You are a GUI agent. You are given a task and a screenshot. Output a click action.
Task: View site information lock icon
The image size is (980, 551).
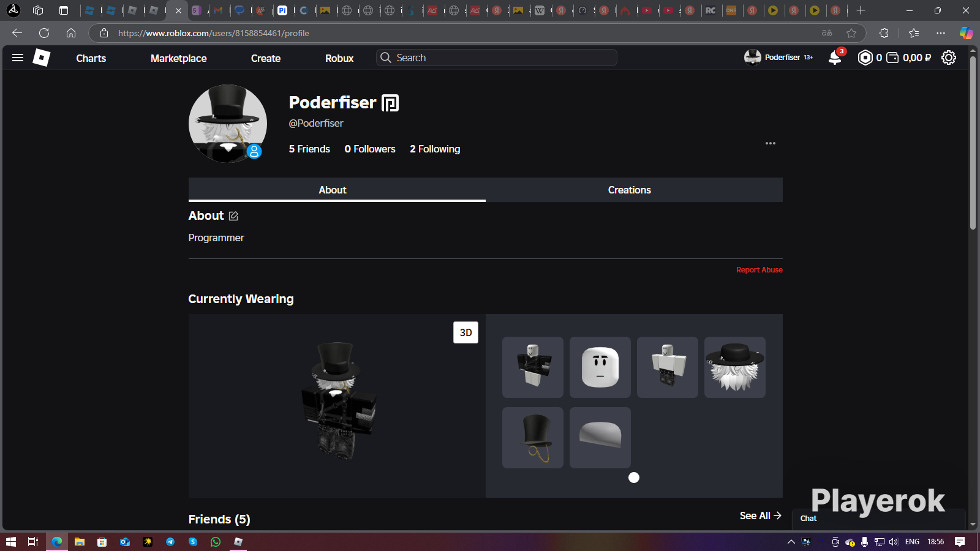click(104, 33)
